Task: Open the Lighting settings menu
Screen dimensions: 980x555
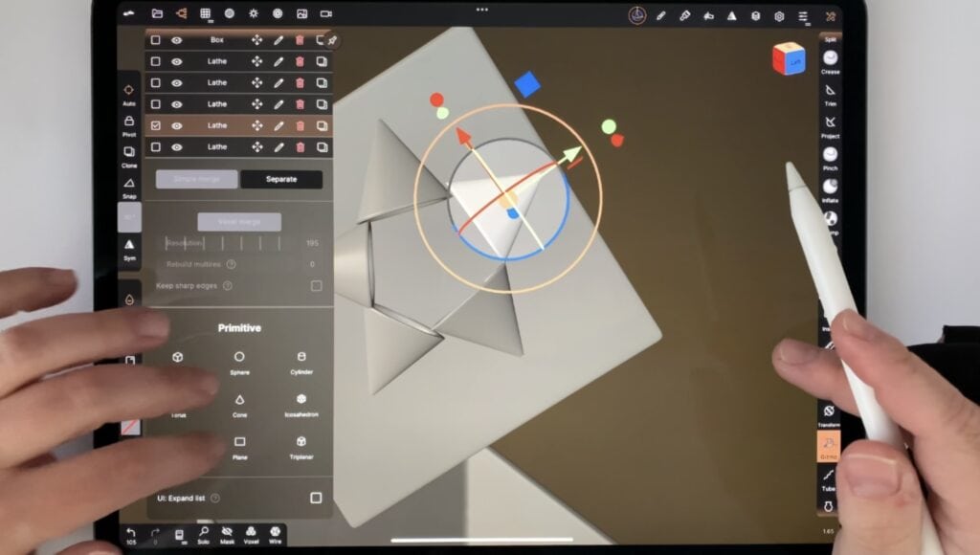Action: pyautogui.click(x=253, y=14)
